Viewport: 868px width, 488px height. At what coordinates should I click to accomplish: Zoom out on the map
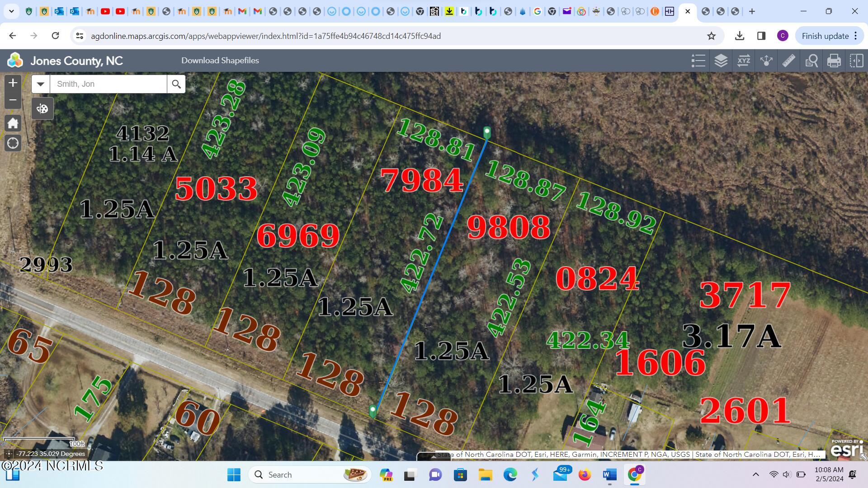tap(13, 100)
